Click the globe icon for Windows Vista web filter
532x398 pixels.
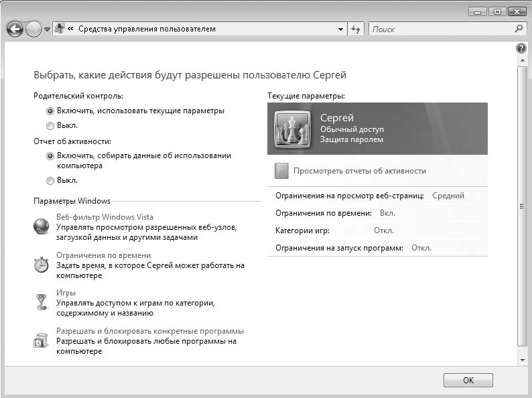click(x=42, y=226)
